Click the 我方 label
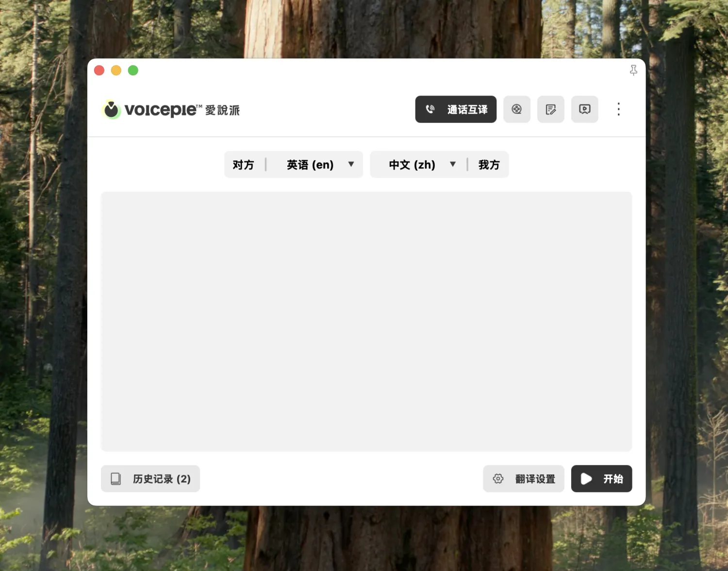Viewport: 728px width, 571px height. click(489, 165)
